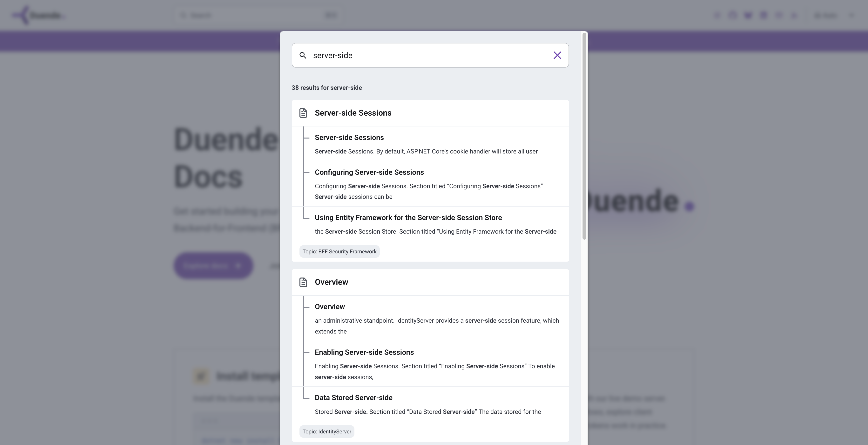This screenshot has height=445, width=868.
Task: Open the Overview sub-result about administrative standpoint
Action: pyautogui.click(x=430, y=319)
